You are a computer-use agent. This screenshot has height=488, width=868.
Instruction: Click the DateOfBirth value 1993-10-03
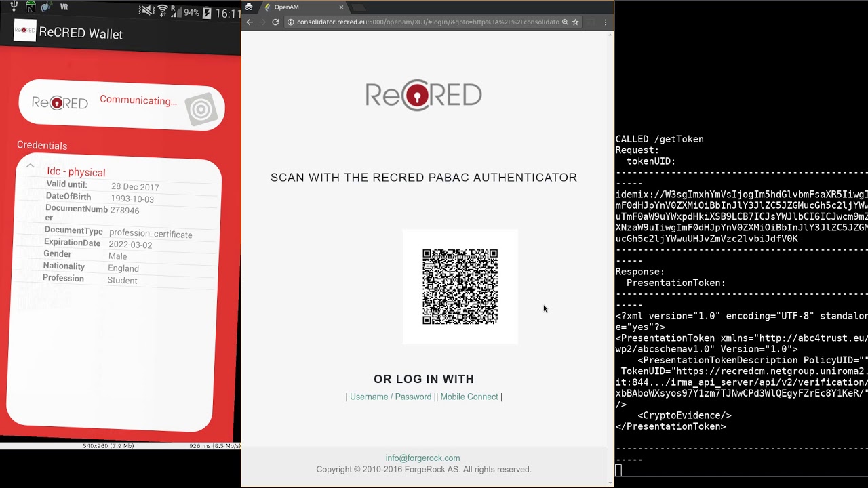coord(132,199)
